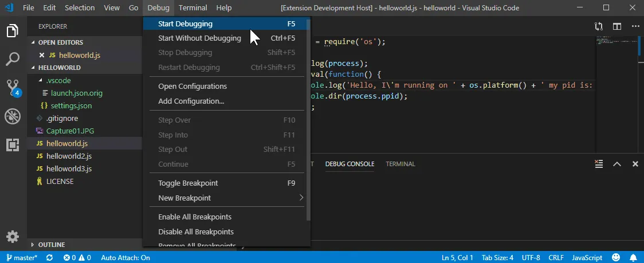The image size is (644, 263).
Task: Open the New Breakpoint submenu
Action: point(226,198)
